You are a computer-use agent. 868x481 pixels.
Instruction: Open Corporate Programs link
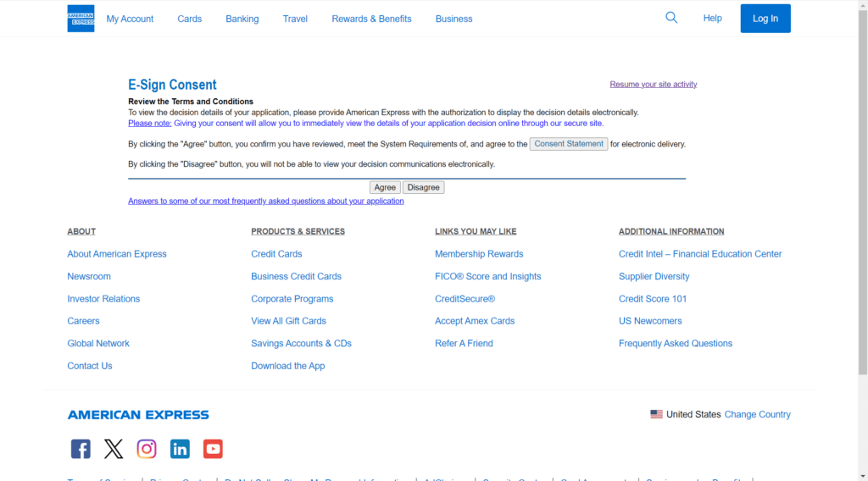click(292, 299)
